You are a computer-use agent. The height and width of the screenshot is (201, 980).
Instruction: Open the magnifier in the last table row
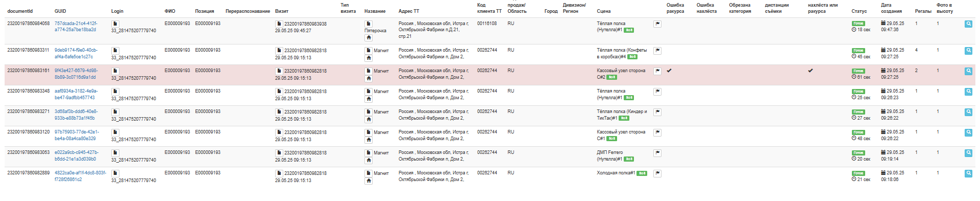pos(968,173)
